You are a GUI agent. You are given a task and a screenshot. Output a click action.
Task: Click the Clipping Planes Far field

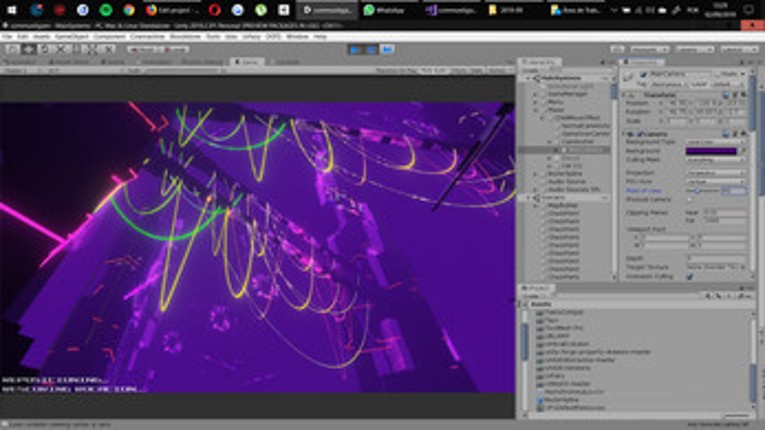725,221
